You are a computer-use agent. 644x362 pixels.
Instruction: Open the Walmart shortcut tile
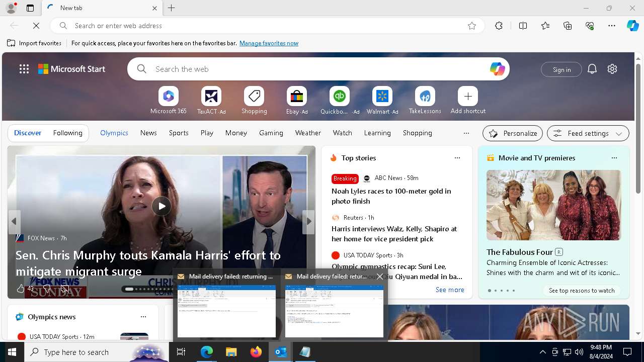click(382, 96)
